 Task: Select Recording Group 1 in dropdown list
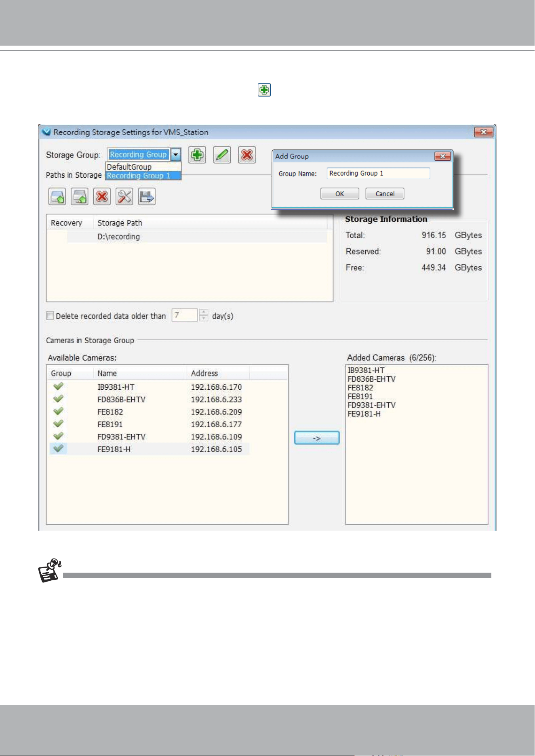[143, 176]
